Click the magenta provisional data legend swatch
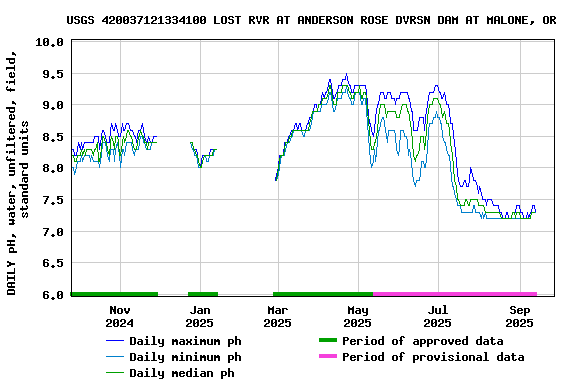The width and height of the screenshot is (576, 384). (328, 356)
